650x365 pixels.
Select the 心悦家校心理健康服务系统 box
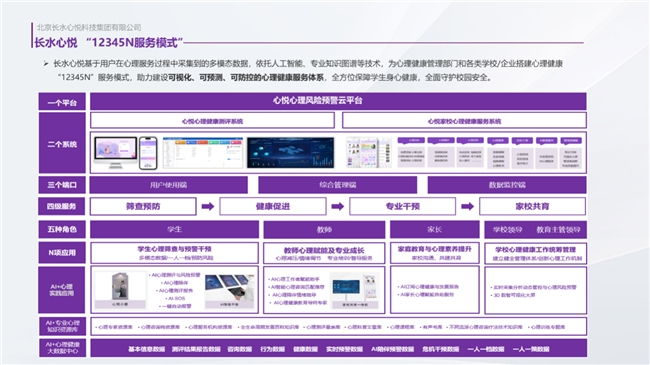click(464, 121)
